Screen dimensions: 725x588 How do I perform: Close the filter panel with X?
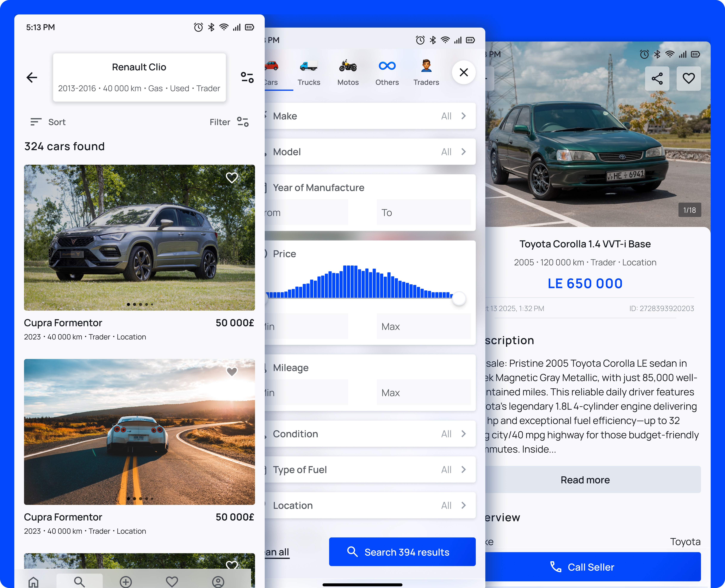tap(464, 72)
